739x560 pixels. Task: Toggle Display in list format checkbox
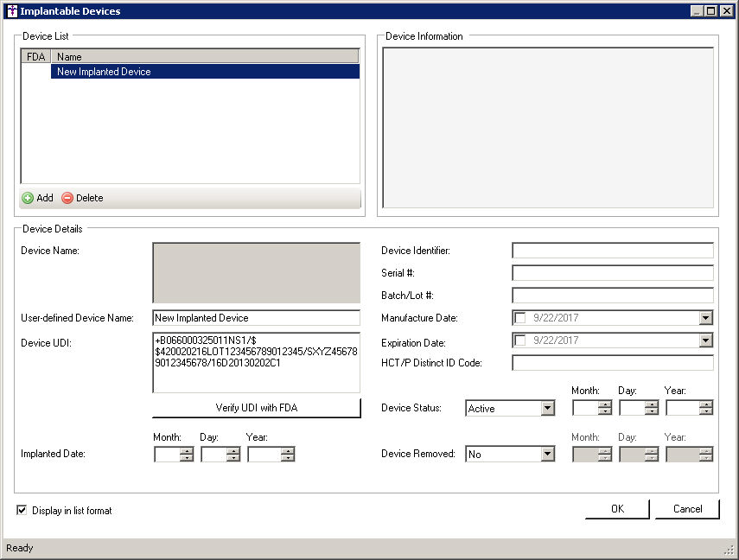coord(22,510)
